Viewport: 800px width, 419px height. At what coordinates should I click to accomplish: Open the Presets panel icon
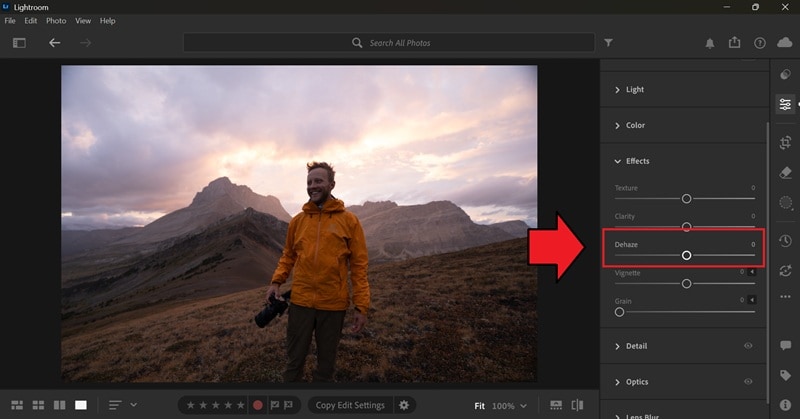[x=785, y=75]
